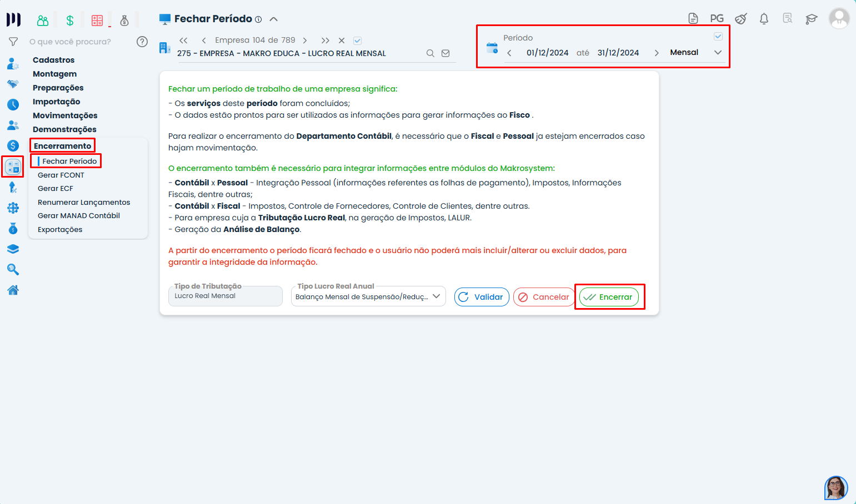Click the PG button in top bar
856x504 pixels.
coord(717,18)
